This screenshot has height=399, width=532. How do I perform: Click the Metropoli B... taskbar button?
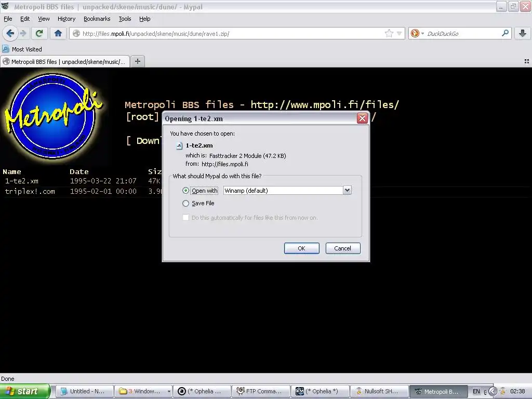coord(438,391)
